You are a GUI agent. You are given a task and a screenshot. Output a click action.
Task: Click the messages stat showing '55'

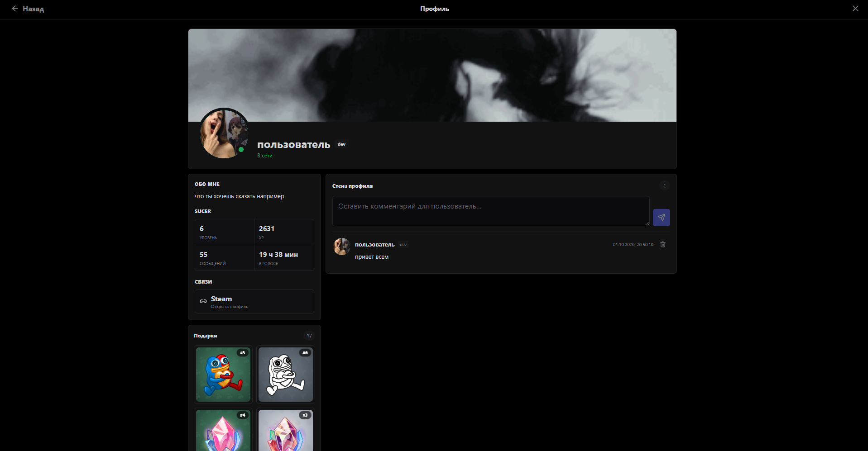click(x=225, y=258)
